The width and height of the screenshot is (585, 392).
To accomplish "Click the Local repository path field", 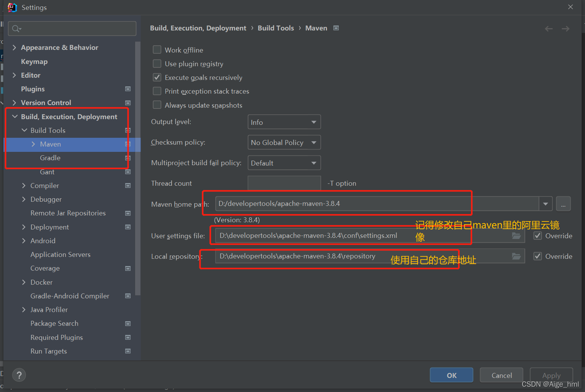I will [370, 256].
